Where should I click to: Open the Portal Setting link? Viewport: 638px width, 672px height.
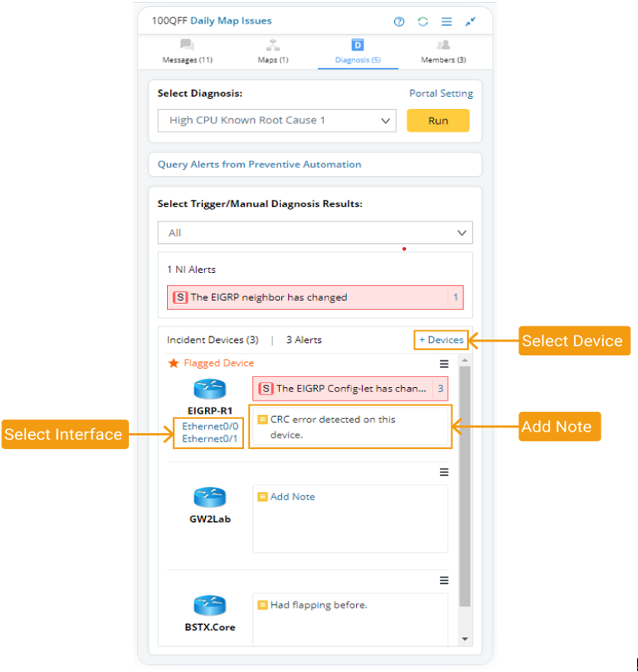[441, 94]
